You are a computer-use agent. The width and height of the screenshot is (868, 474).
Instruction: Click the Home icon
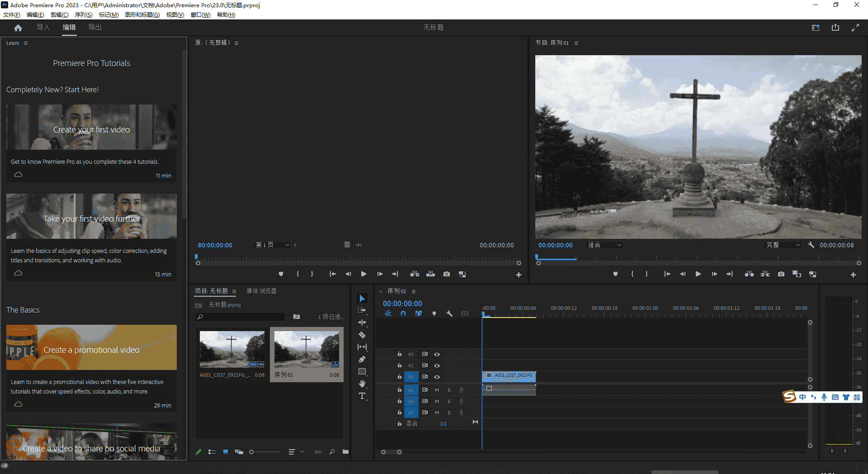coord(18,28)
